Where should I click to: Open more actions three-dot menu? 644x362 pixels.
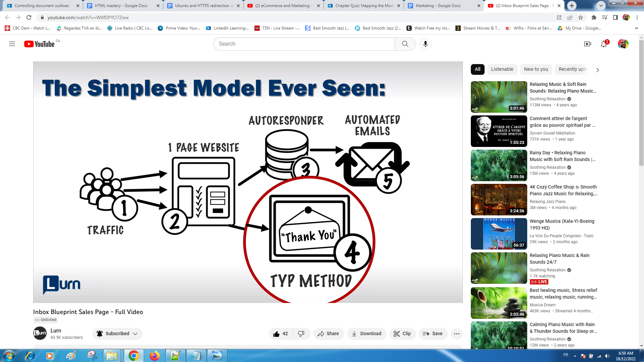[456, 333]
